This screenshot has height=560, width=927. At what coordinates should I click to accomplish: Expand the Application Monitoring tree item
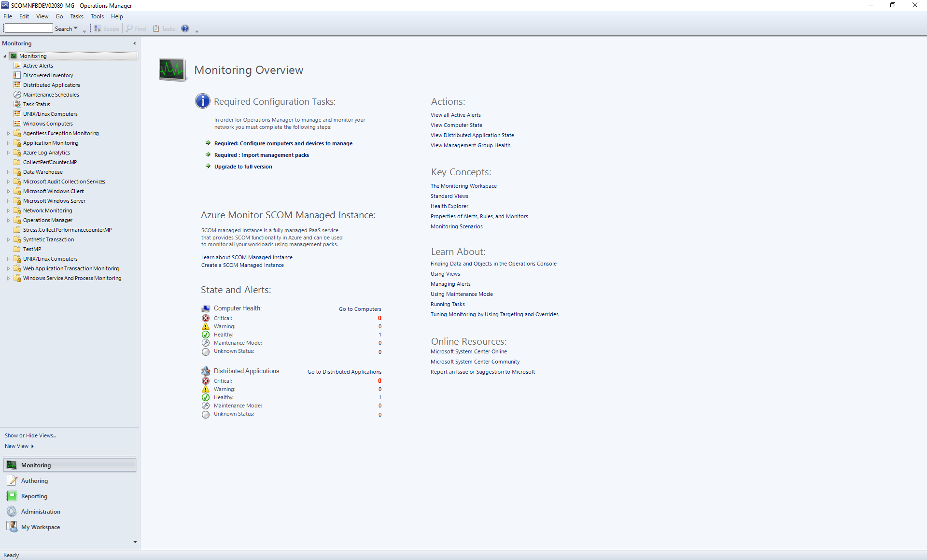click(x=7, y=142)
